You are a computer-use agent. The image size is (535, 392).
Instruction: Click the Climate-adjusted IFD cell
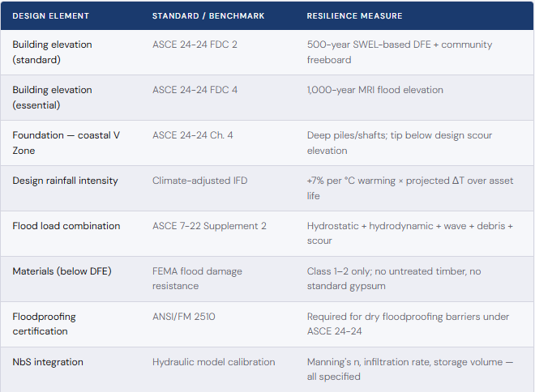tap(199, 181)
